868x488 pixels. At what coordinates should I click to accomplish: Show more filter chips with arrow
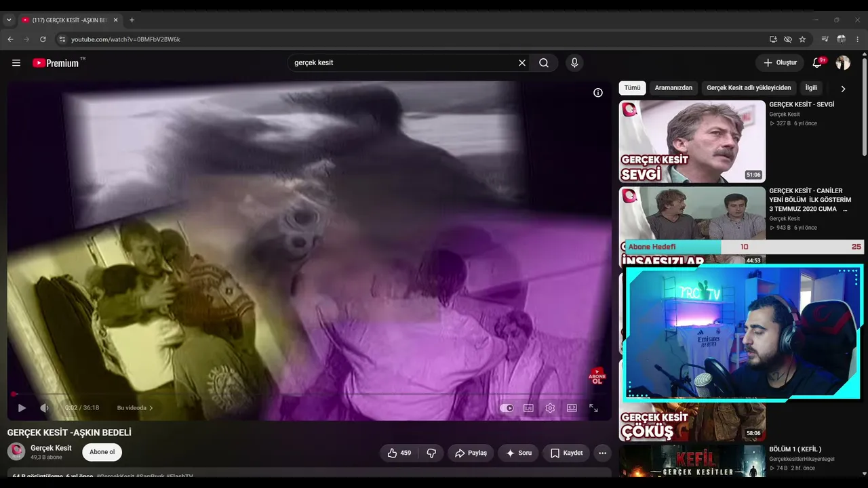point(843,89)
